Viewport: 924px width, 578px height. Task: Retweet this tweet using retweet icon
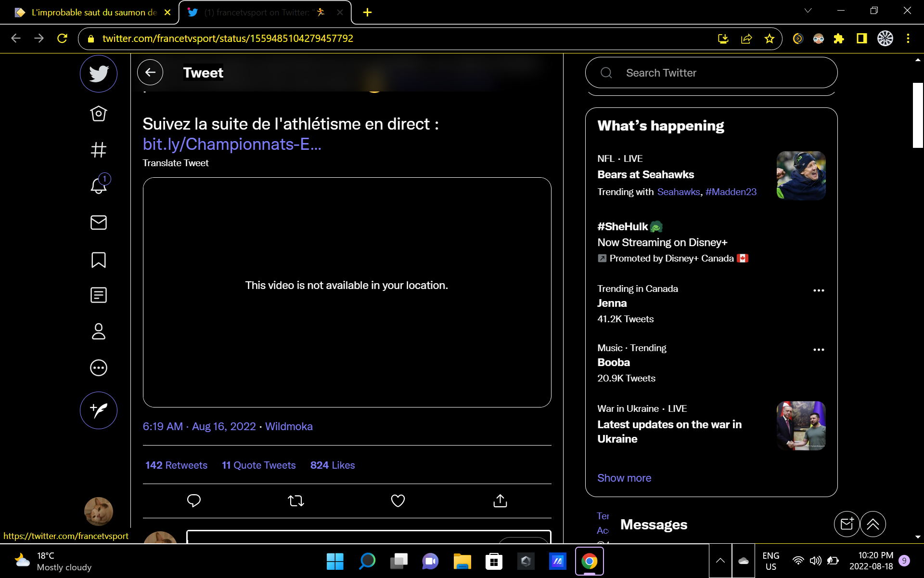click(x=296, y=501)
